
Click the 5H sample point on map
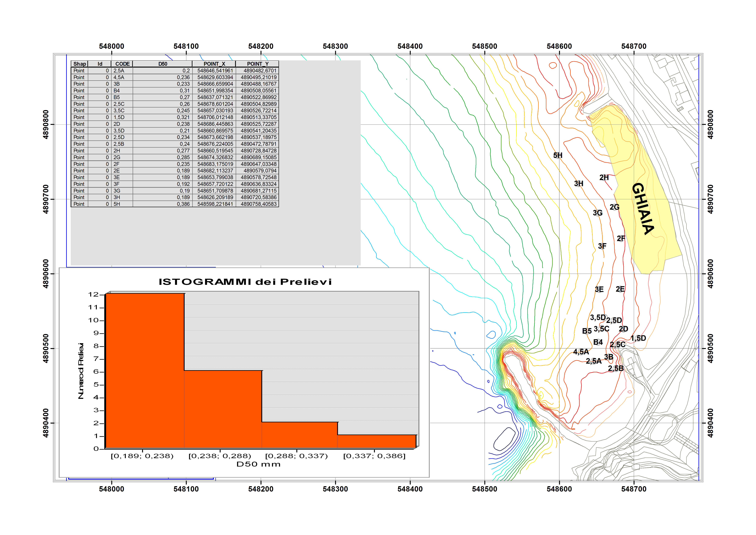tap(558, 155)
